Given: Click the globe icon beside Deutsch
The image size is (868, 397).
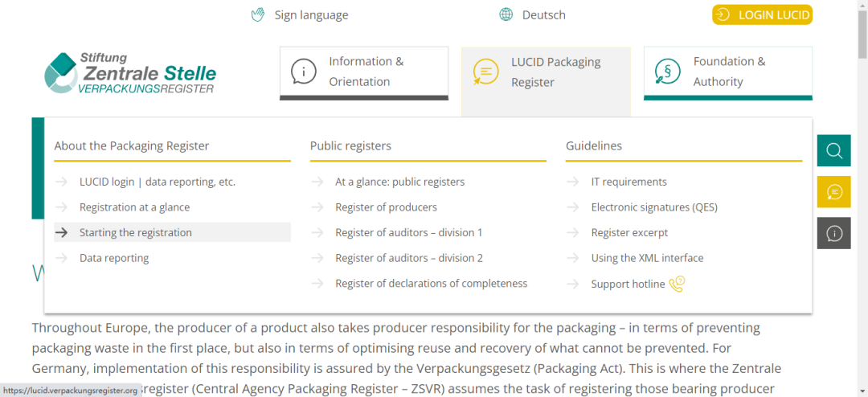Looking at the screenshot, I should coord(506,14).
